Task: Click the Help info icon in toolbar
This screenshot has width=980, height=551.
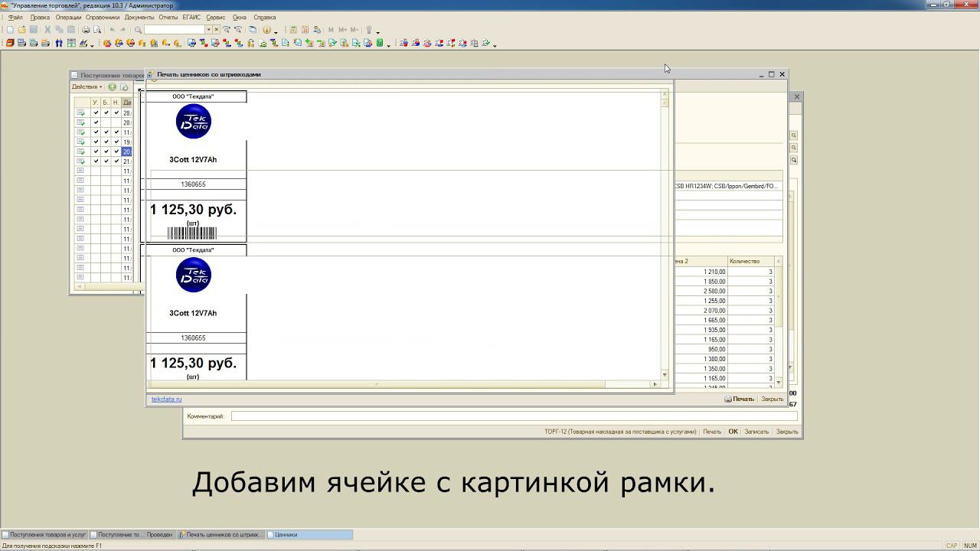Action: [x=266, y=30]
